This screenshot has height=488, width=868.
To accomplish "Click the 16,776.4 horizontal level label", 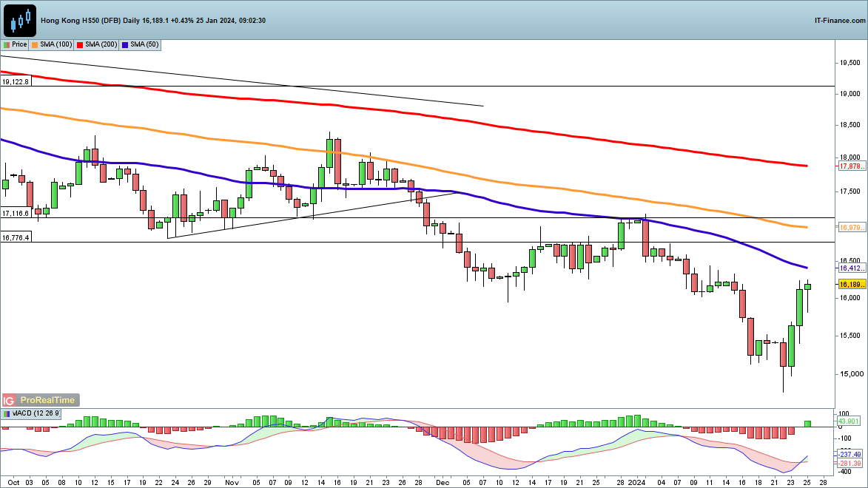I will coord(16,237).
